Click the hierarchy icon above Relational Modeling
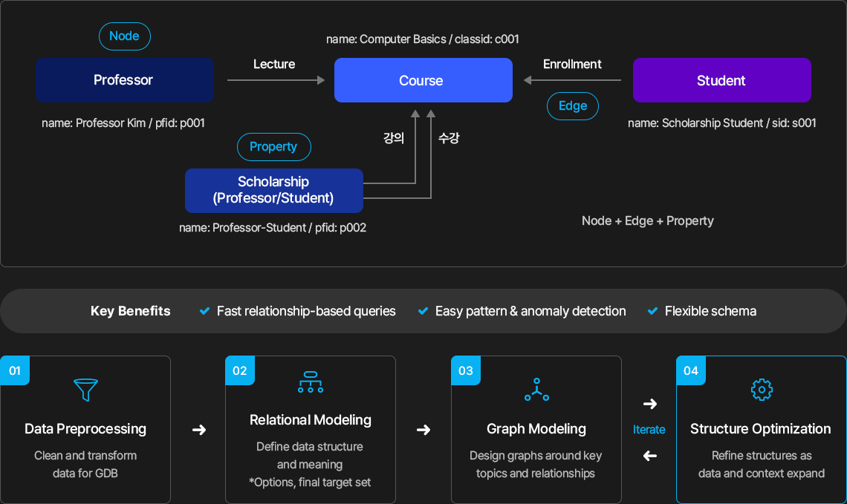This screenshot has height=504, width=847. (x=311, y=382)
